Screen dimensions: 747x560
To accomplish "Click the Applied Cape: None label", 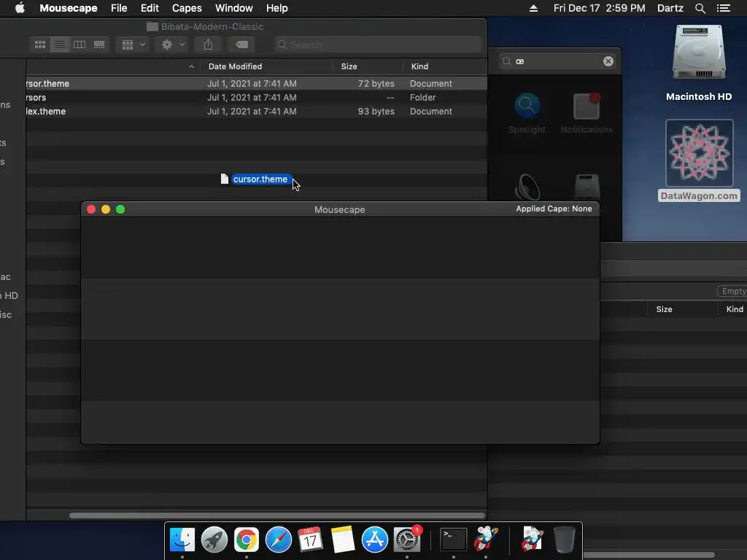I will [x=554, y=209].
